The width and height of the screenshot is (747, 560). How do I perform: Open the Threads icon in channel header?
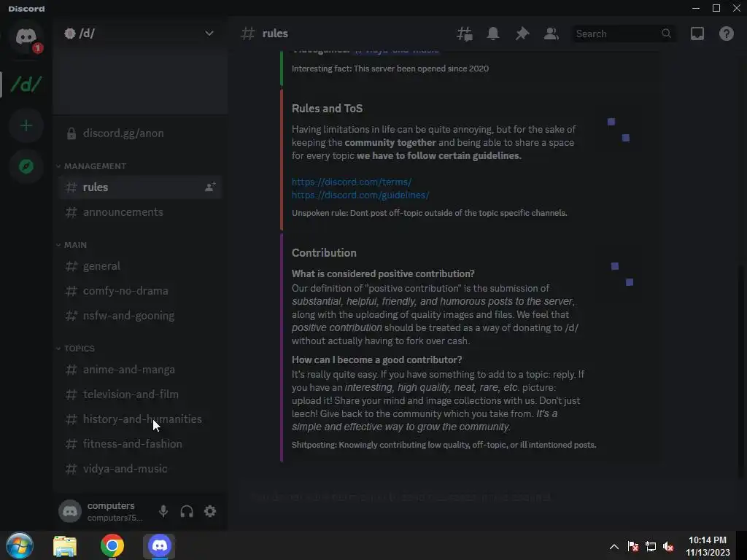tap(465, 34)
